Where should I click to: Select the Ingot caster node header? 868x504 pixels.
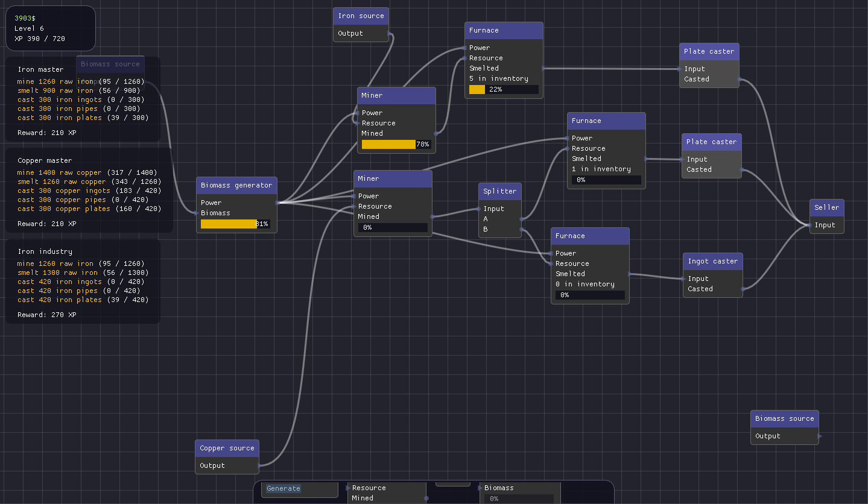pyautogui.click(x=713, y=261)
